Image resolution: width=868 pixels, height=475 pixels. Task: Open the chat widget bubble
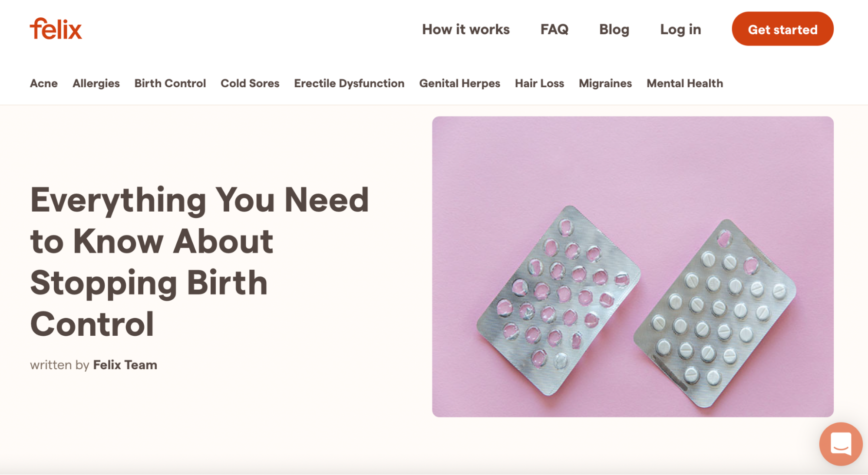click(x=840, y=444)
